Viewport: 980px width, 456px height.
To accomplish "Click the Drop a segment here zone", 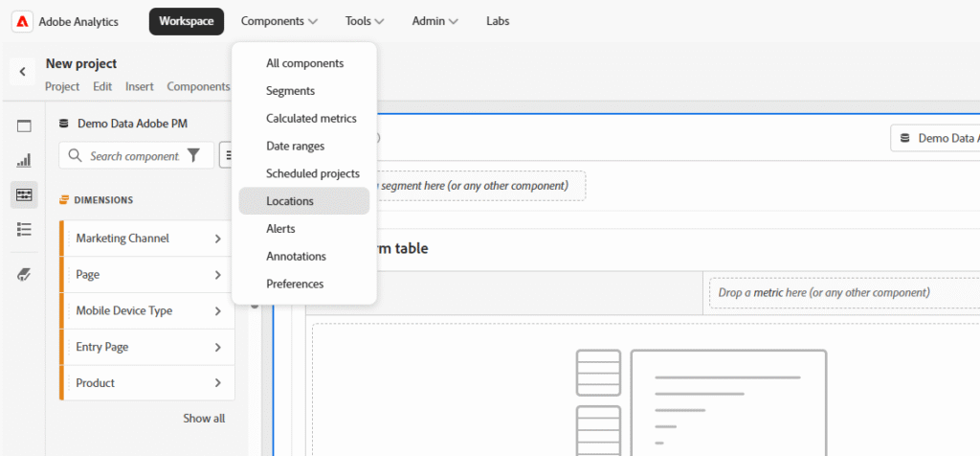I will coord(479,185).
